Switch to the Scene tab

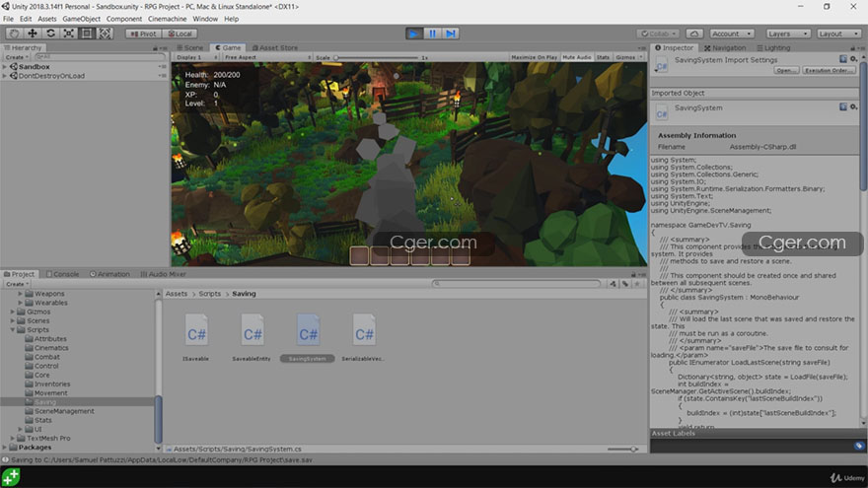[189, 48]
